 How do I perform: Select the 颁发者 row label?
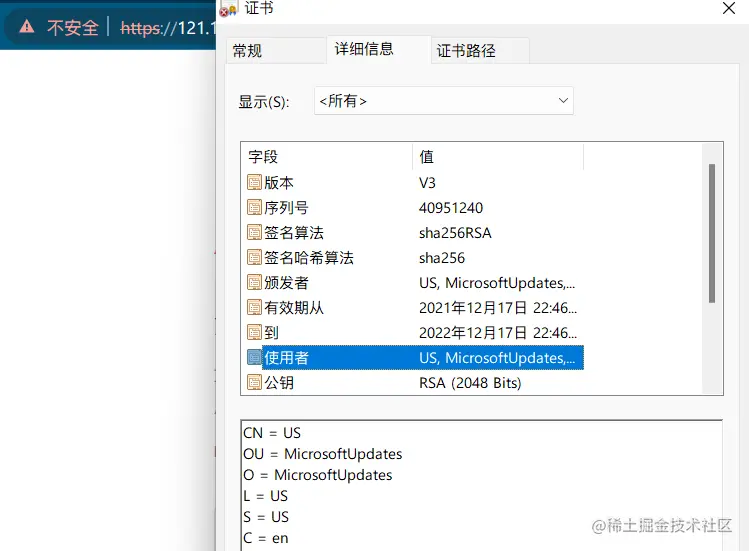(x=286, y=282)
